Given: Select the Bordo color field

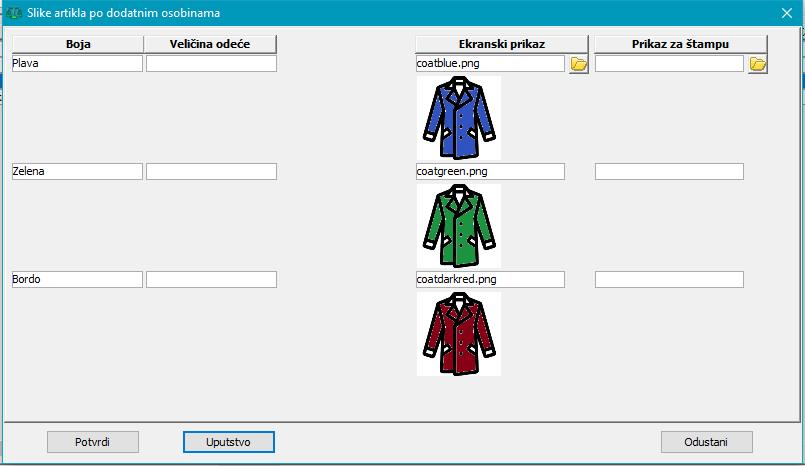Looking at the screenshot, I should [77, 279].
